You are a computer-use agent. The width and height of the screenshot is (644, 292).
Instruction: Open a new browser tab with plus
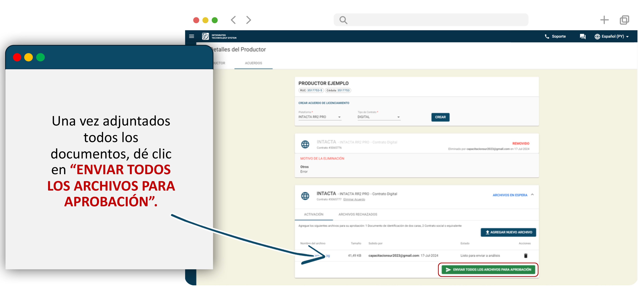coord(604,20)
